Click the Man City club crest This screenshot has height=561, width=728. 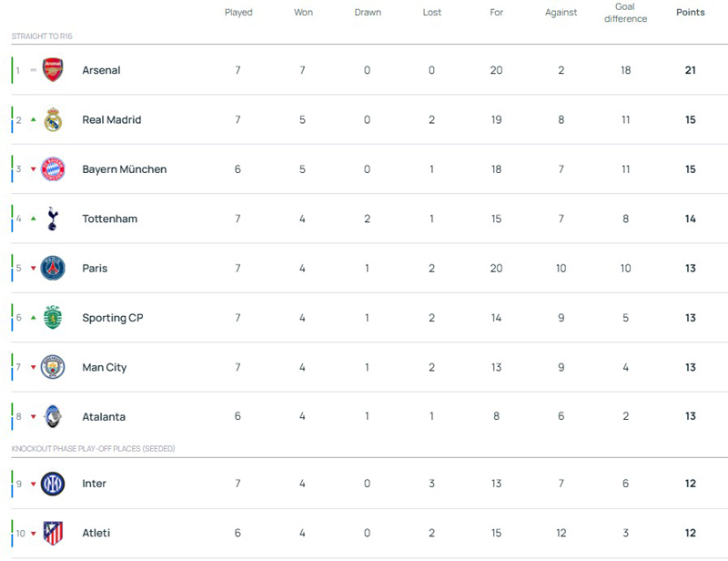click(x=53, y=368)
